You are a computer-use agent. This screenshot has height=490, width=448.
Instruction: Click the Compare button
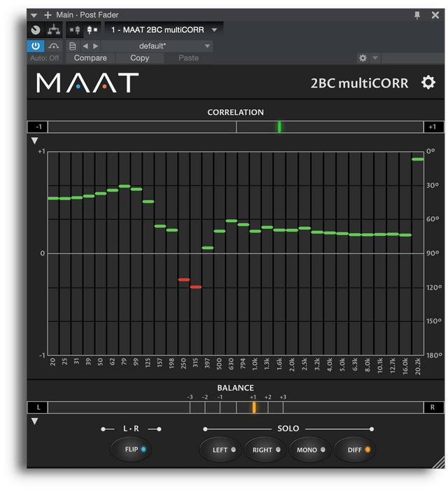[90, 58]
